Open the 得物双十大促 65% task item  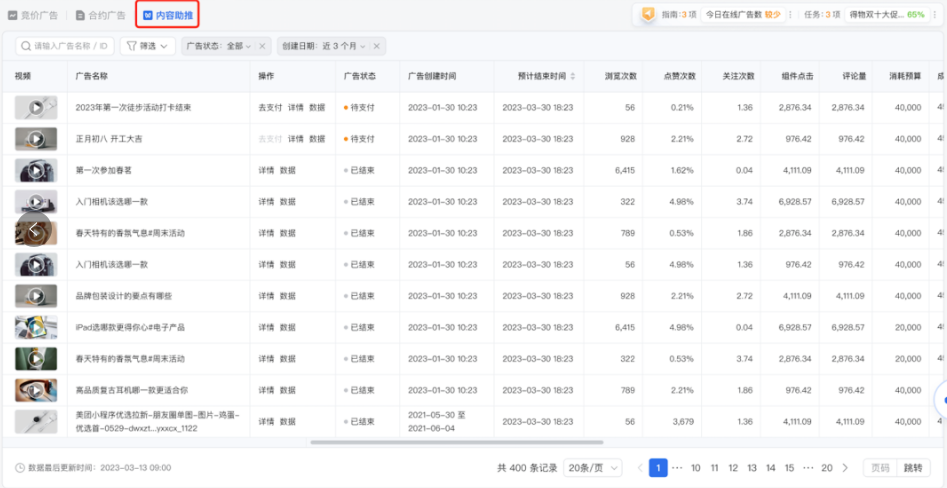click(x=887, y=14)
